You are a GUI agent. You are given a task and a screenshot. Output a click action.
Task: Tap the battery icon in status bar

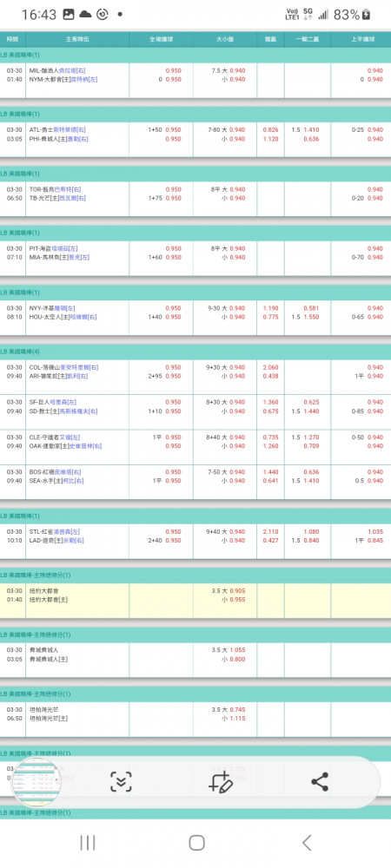[366, 15]
